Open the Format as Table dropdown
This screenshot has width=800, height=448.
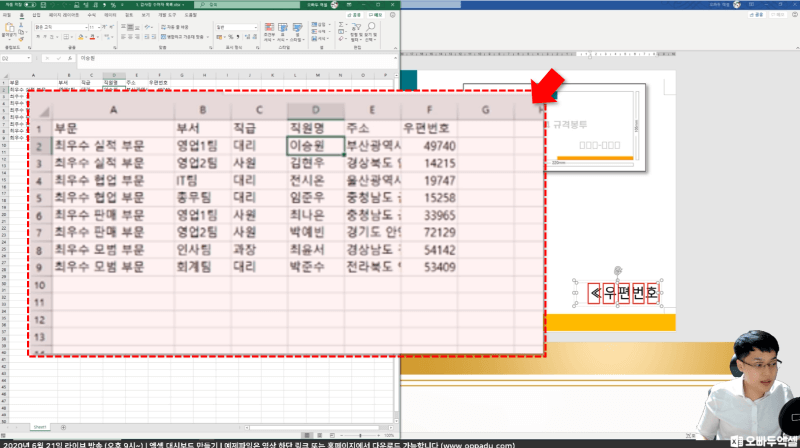[283, 32]
